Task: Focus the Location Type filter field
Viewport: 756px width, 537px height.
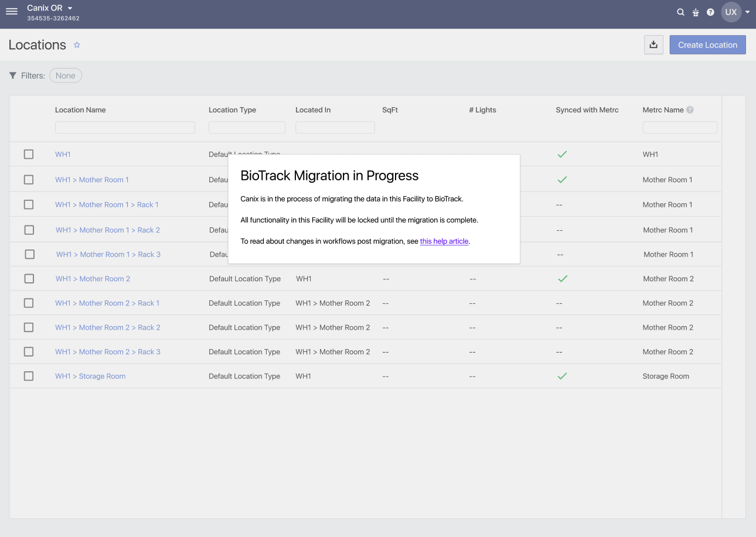Action: 247,127
